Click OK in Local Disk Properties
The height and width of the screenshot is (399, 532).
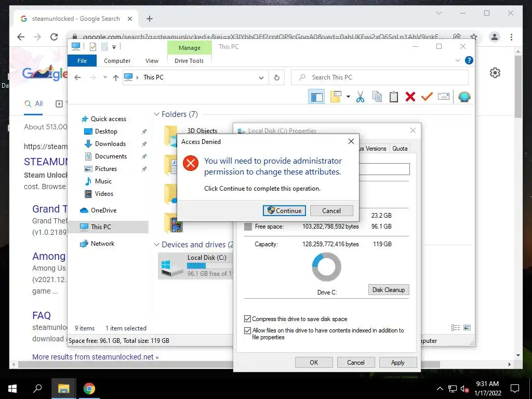point(314,362)
